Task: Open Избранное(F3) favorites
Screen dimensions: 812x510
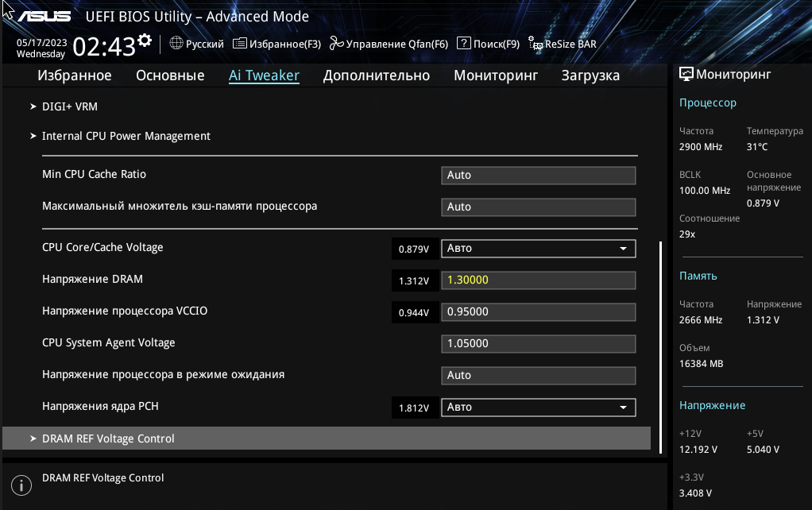Action: (277, 44)
